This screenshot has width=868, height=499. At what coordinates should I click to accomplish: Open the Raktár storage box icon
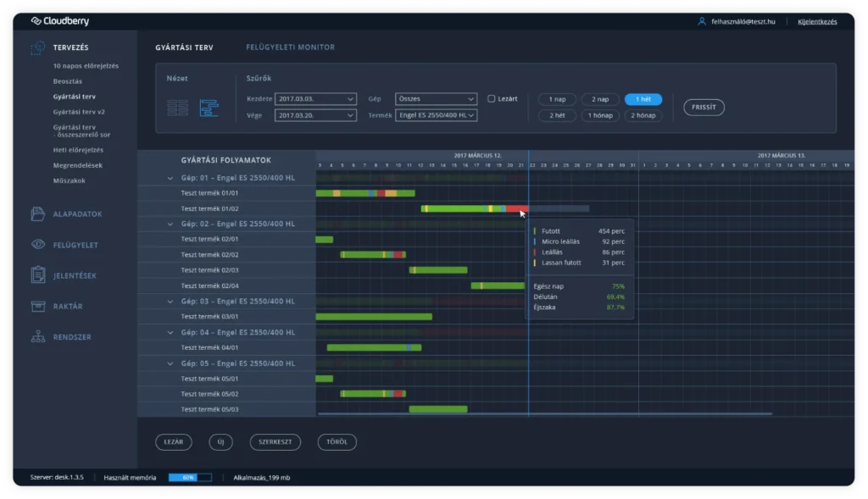(37, 306)
